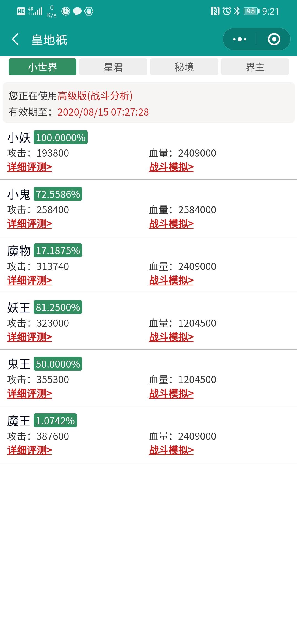This screenshot has width=297, height=644.
Task: Open 详细评测 for 魔物
Action: pos(29,280)
